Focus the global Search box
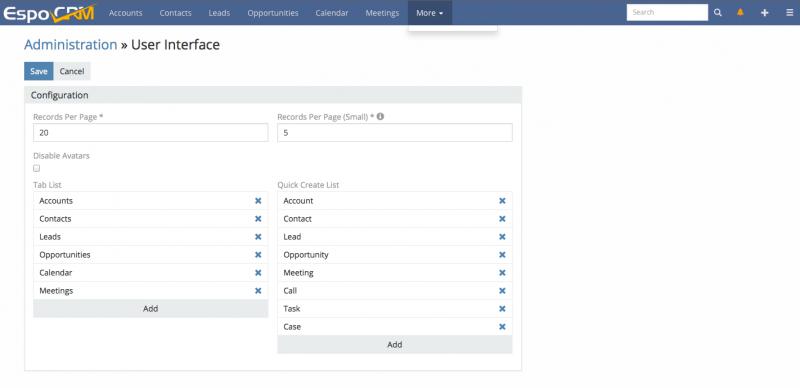The height and width of the screenshot is (388, 800). (667, 12)
